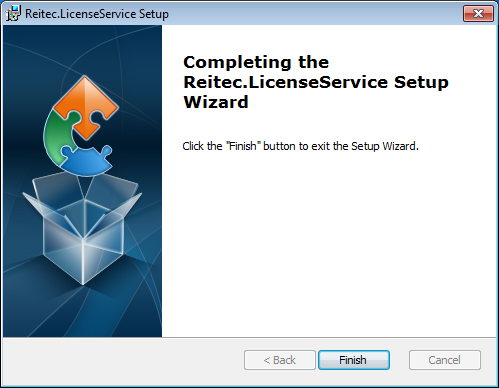The width and height of the screenshot is (499, 388).
Task: Open the installer icon in the title bar
Action: [x=13, y=14]
